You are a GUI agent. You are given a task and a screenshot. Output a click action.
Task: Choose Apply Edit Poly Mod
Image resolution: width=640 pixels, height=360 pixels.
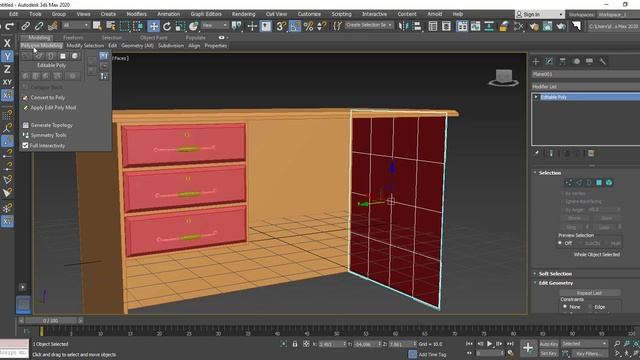(53, 108)
